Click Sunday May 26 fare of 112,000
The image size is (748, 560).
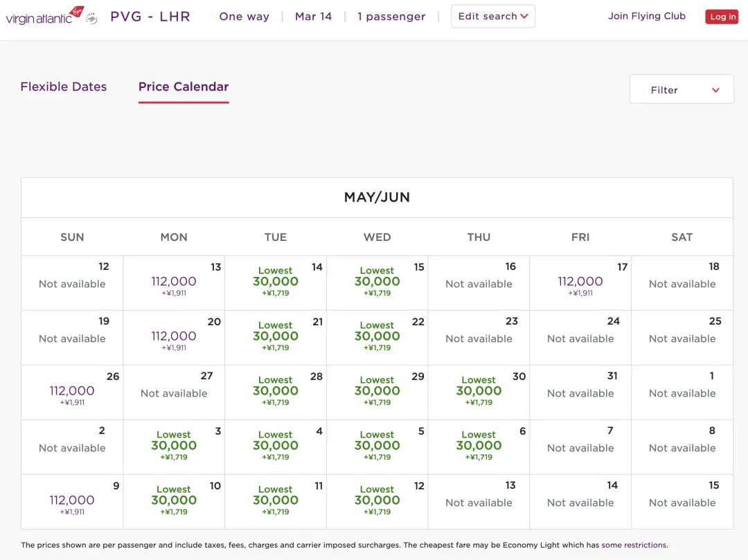(x=72, y=391)
